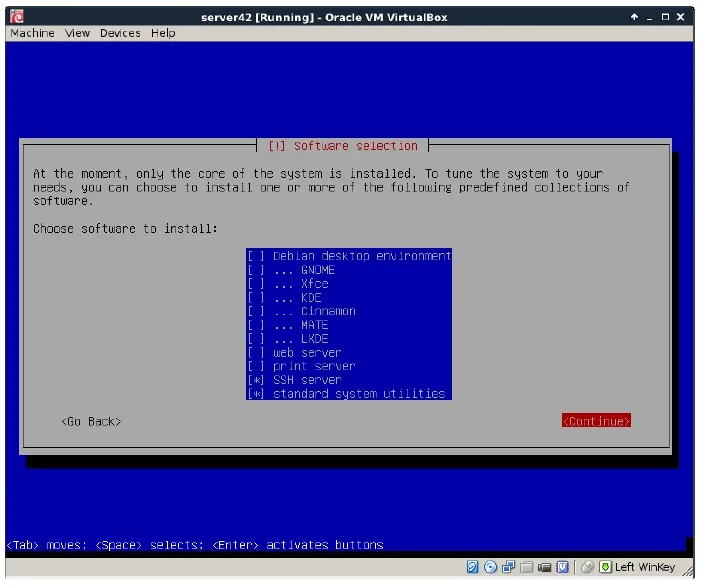
Task: Click the Continue button
Action: 596,421
